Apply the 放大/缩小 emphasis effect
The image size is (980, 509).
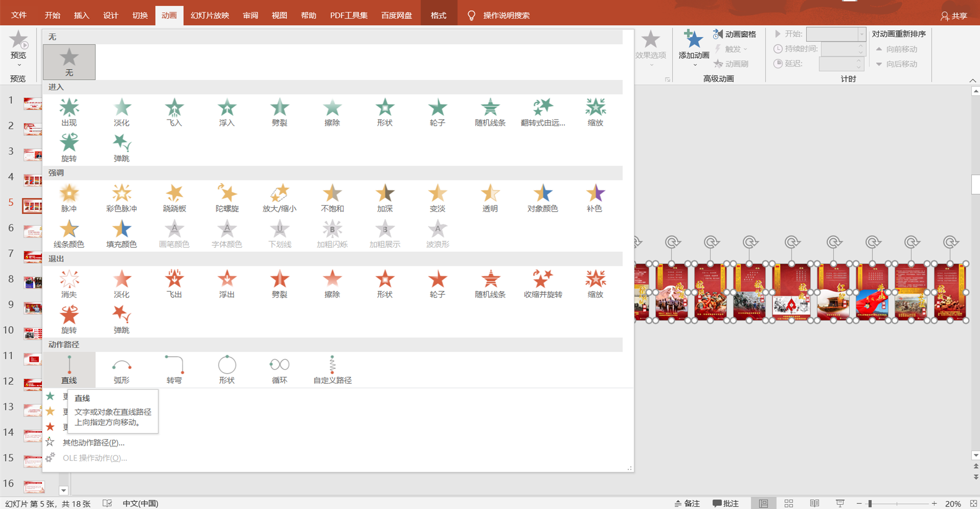coord(280,198)
